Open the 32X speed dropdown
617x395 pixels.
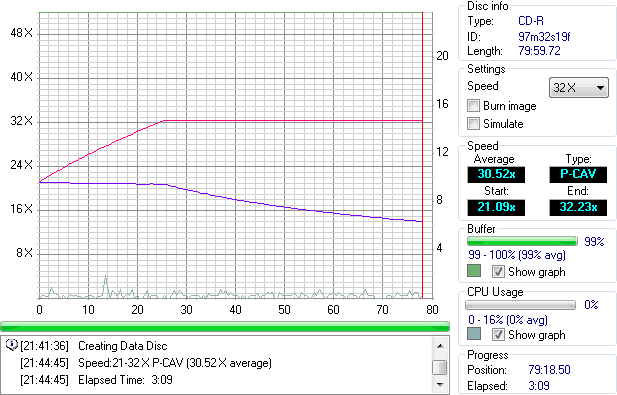click(578, 87)
